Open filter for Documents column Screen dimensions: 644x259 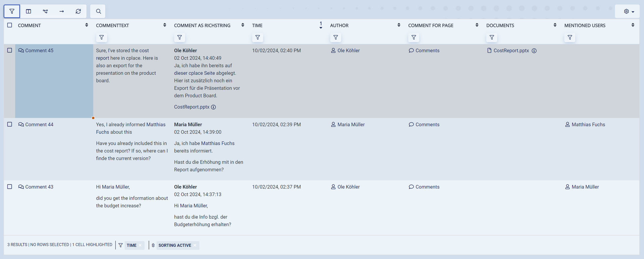492,38
